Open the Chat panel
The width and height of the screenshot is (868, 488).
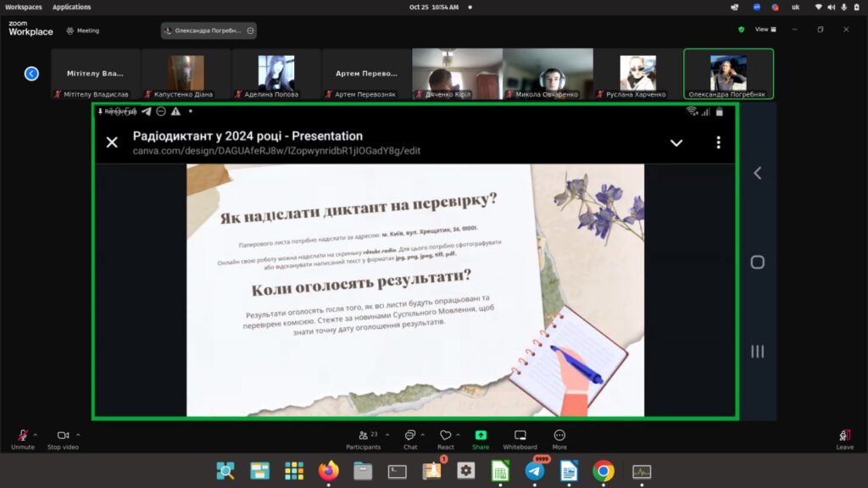click(x=410, y=440)
